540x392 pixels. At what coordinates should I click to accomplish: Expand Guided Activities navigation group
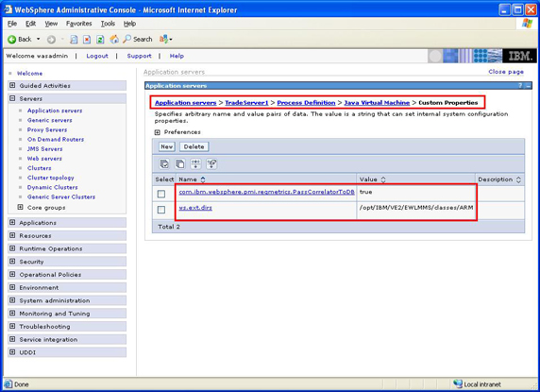(12, 85)
